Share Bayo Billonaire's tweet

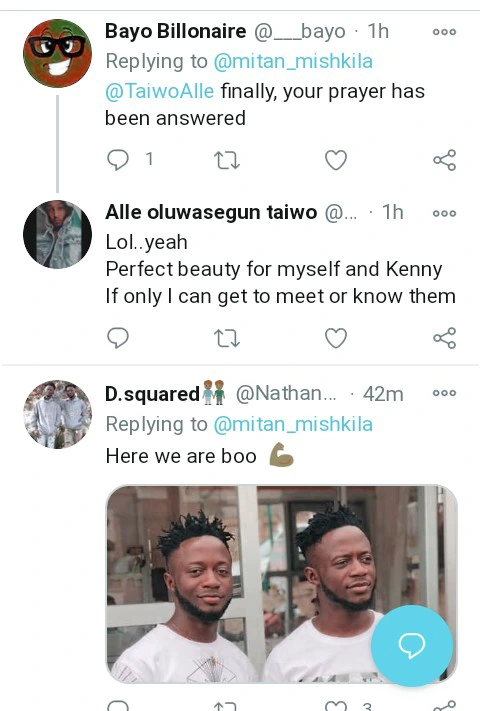445,160
